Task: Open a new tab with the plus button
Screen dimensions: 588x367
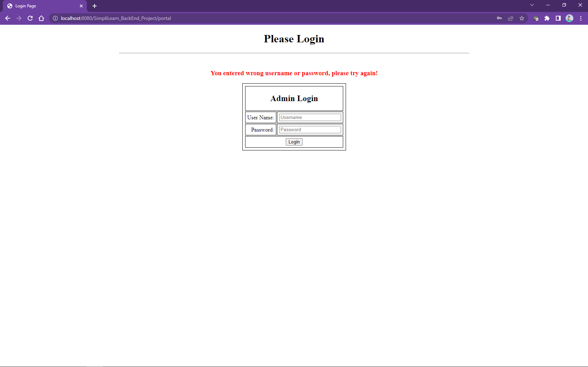Action: pyautogui.click(x=94, y=6)
